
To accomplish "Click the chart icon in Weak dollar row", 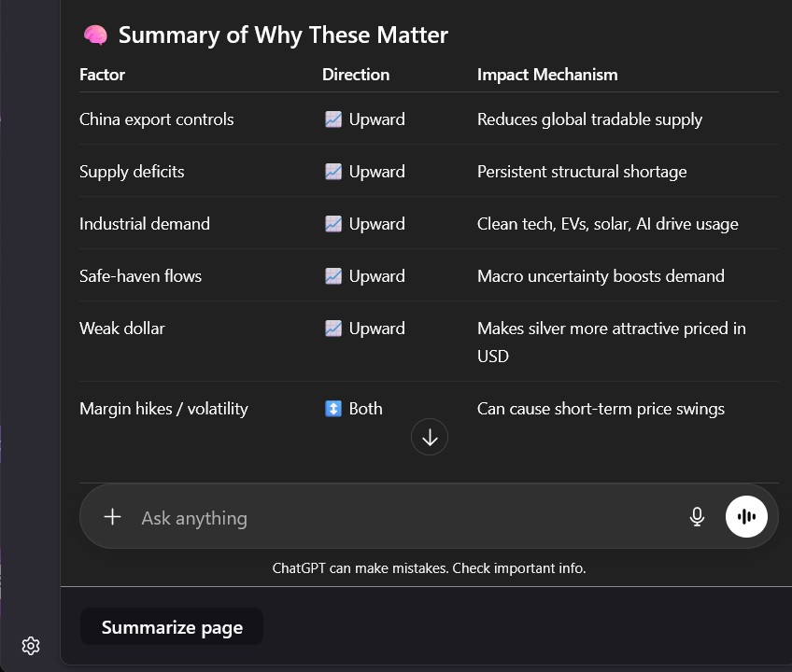I will click(333, 329).
